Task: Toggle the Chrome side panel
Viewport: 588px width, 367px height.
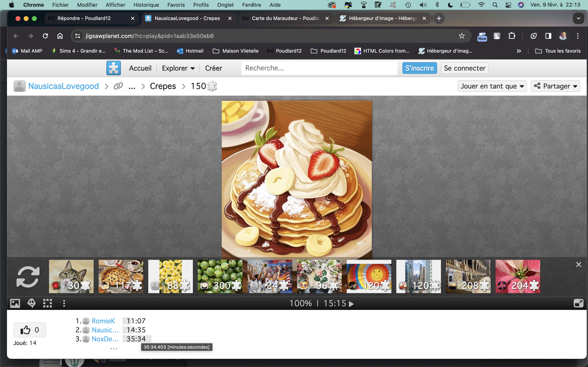Action: coord(548,36)
